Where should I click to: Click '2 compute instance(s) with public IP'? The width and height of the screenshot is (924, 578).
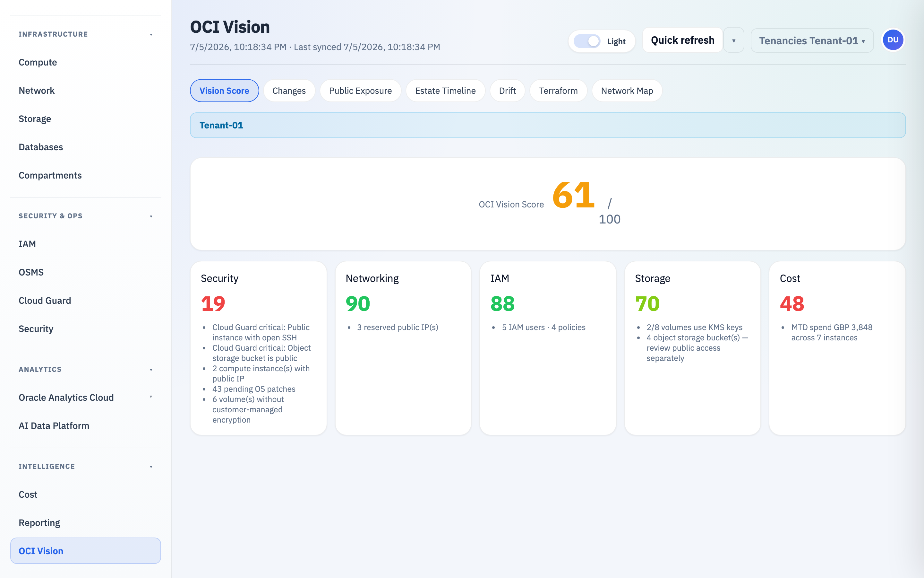pos(261,373)
